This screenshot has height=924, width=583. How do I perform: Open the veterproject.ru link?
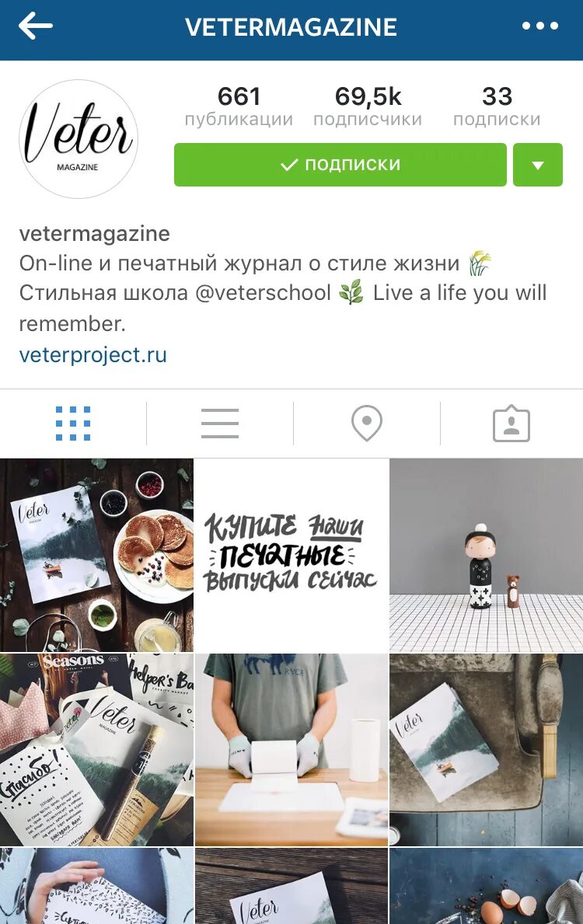tap(93, 354)
